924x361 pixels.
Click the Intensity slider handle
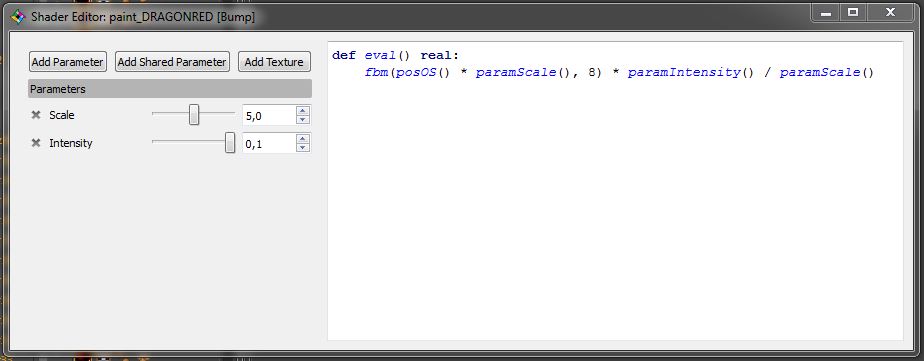click(230, 143)
